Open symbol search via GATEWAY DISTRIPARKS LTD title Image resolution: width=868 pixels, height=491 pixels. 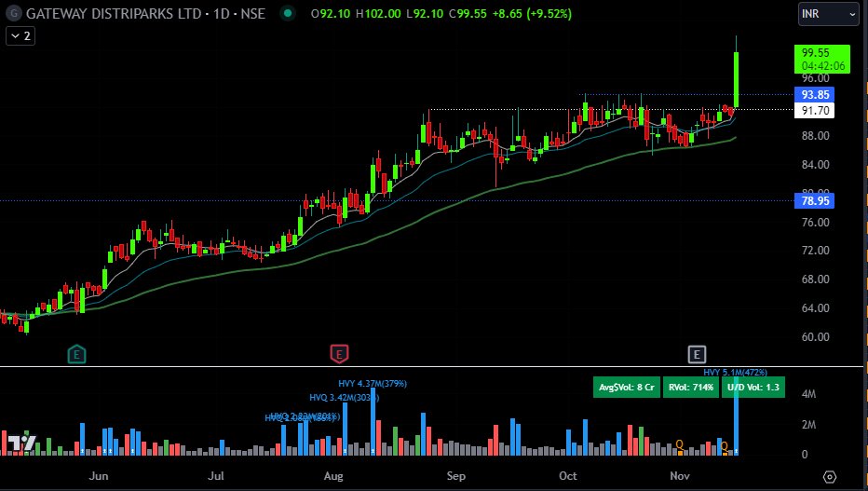145,14
